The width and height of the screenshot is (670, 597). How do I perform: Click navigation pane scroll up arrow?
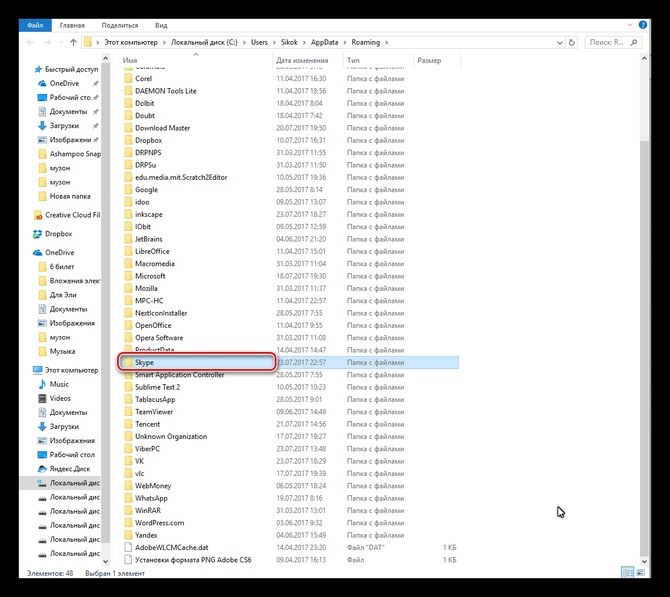[x=106, y=58]
